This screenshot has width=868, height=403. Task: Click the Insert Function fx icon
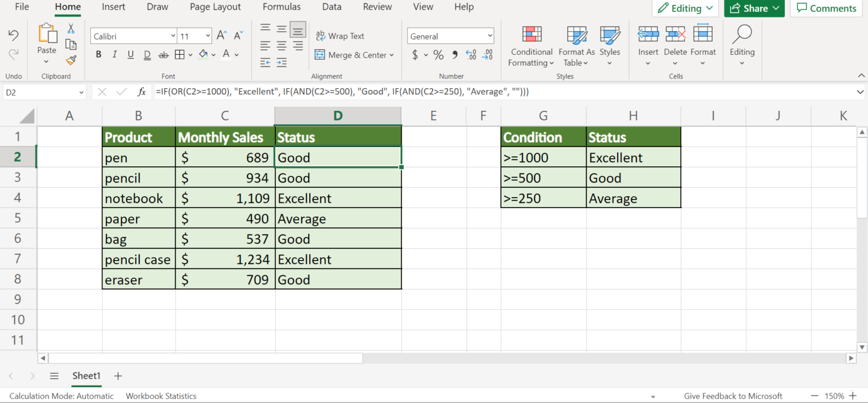pyautogui.click(x=142, y=92)
